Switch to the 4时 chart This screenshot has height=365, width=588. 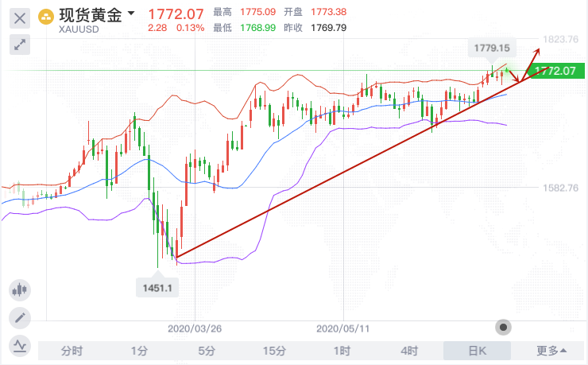point(409,351)
